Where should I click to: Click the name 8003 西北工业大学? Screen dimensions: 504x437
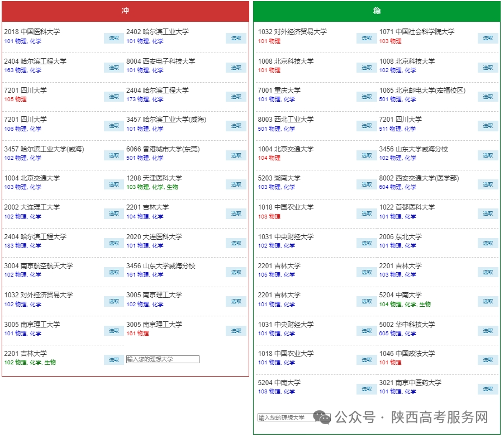point(286,119)
